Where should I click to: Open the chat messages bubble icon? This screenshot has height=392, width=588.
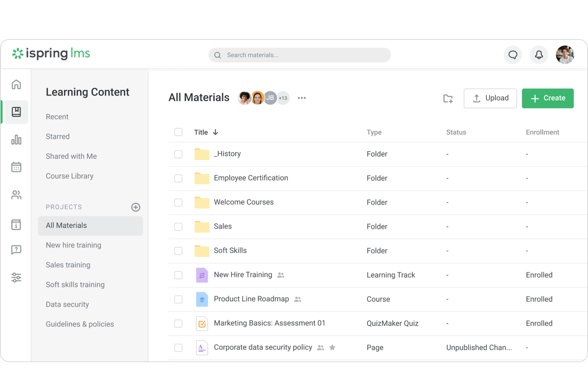click(513, 55)
